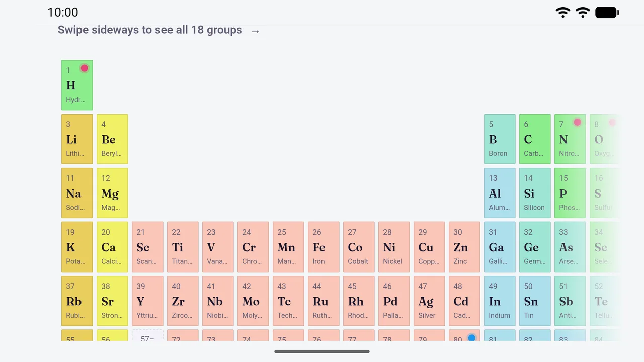Select the Scandium element cell
The height and width of the screenshot is (362, 644).
click(147, 247)
